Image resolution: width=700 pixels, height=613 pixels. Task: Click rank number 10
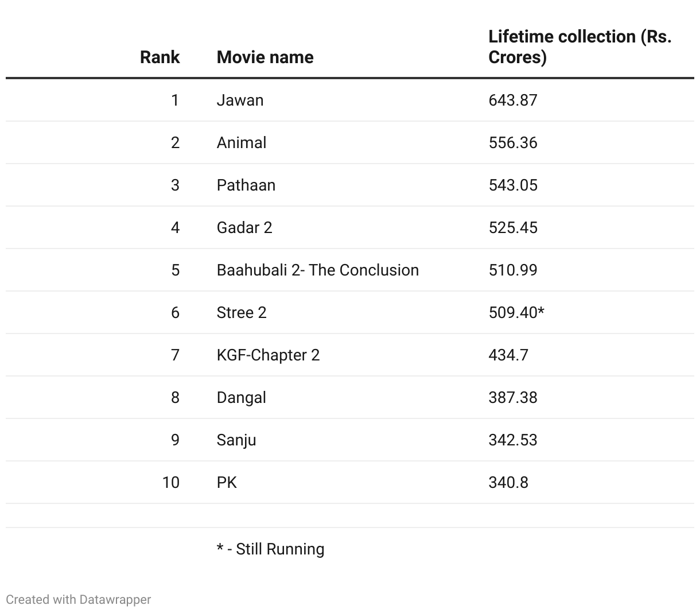(170, 482)
